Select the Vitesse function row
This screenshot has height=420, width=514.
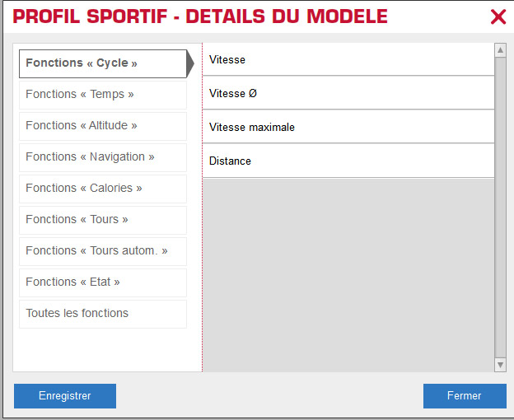(348, 59)
